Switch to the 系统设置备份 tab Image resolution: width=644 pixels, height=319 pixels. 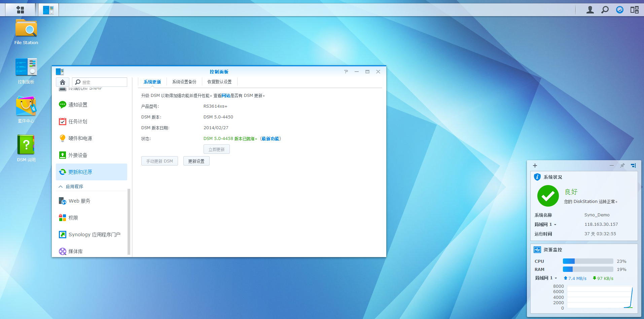[184, 82]
